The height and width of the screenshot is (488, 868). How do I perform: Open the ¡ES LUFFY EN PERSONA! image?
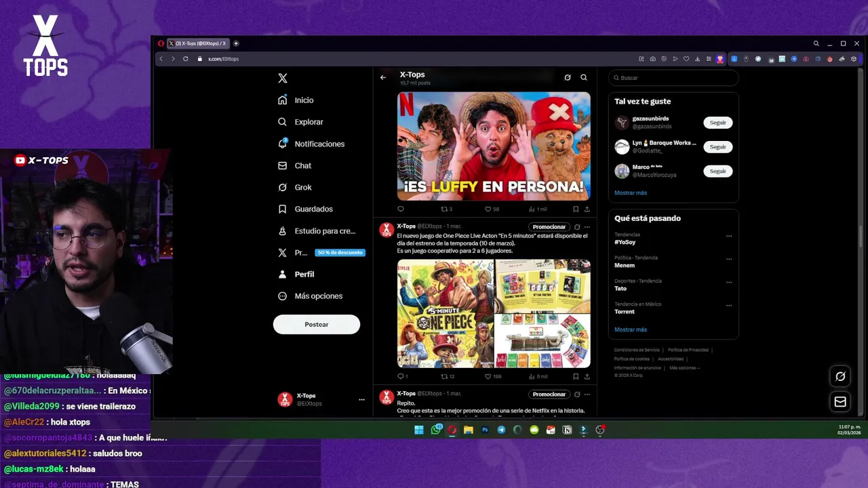(x=494, y=146)
